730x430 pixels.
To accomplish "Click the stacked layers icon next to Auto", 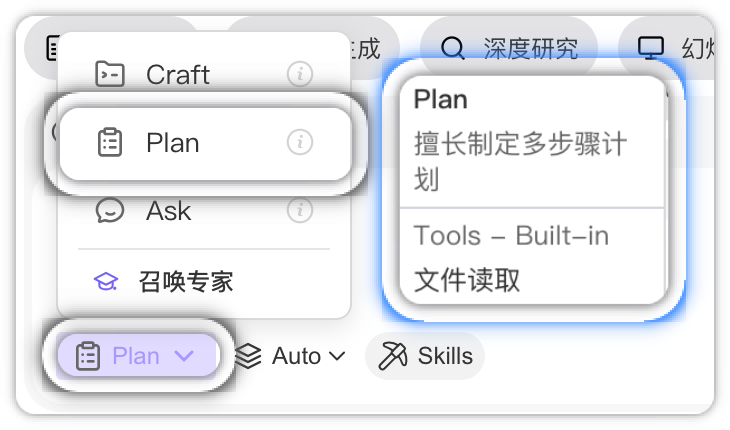I will point(248,355).
